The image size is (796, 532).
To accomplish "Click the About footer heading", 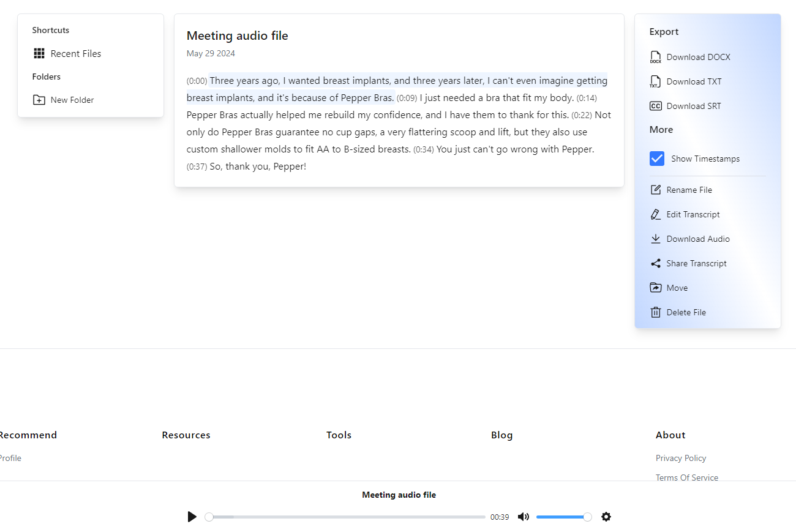I will [x=670, y=435].
